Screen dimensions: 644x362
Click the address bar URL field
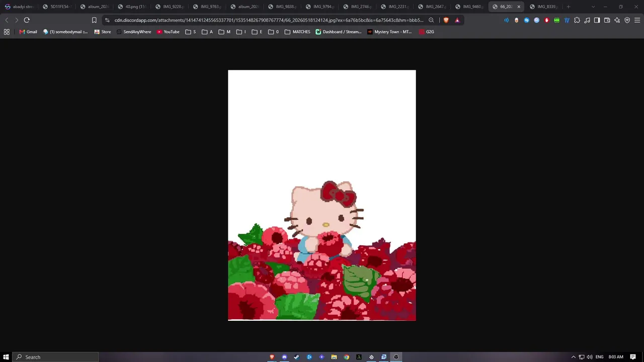pyautogui.click(x=269, y=20)
